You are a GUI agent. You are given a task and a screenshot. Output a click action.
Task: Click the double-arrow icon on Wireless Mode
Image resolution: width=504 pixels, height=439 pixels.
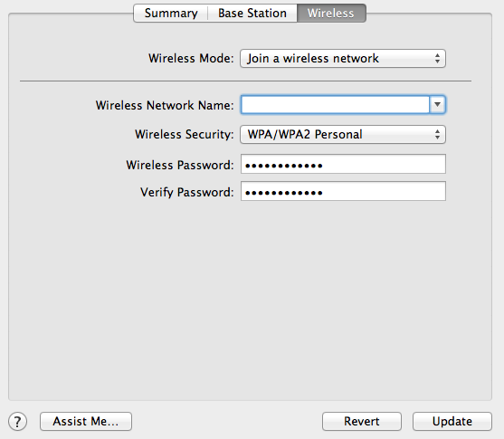click(x=437, y=58)
